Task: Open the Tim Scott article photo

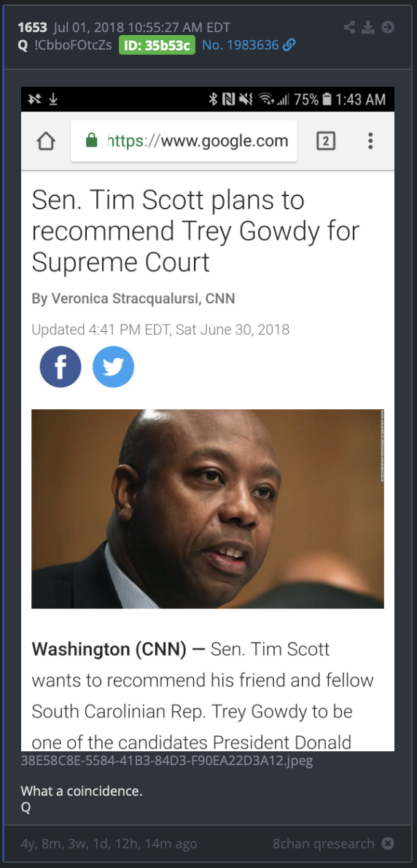Action: click(x=207, y=508)
